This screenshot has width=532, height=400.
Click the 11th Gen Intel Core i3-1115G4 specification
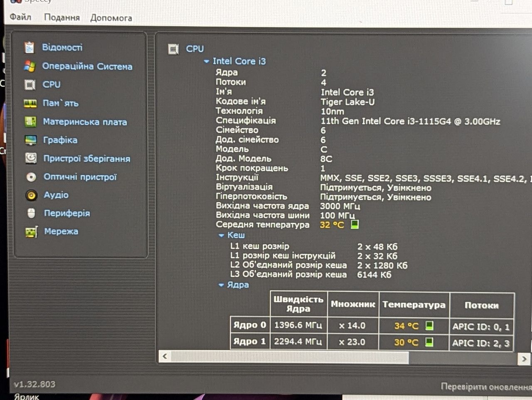411,121
